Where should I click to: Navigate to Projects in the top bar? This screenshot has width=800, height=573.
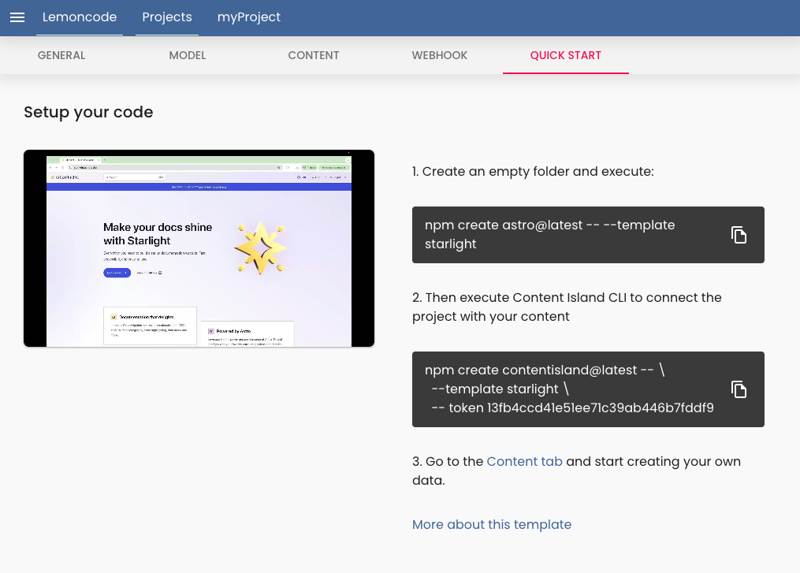[x=166, y=17]
